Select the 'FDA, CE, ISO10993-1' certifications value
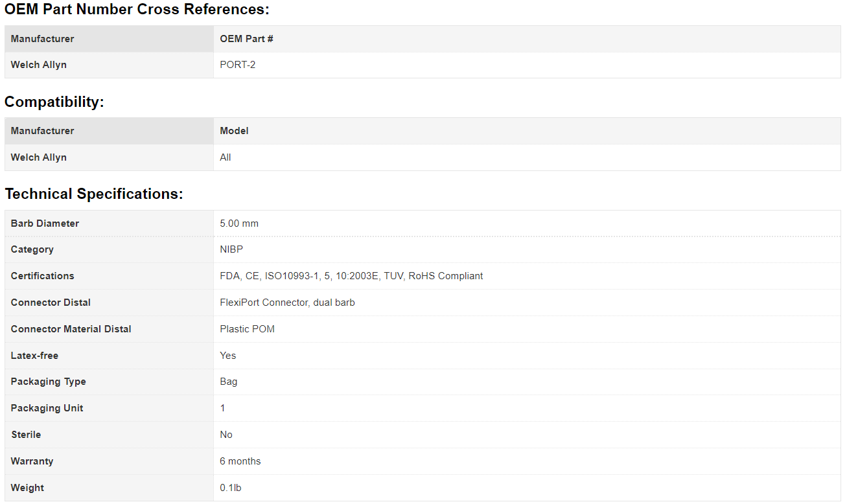The height and width of the screenshot is (504, 847). pos(351,276)
